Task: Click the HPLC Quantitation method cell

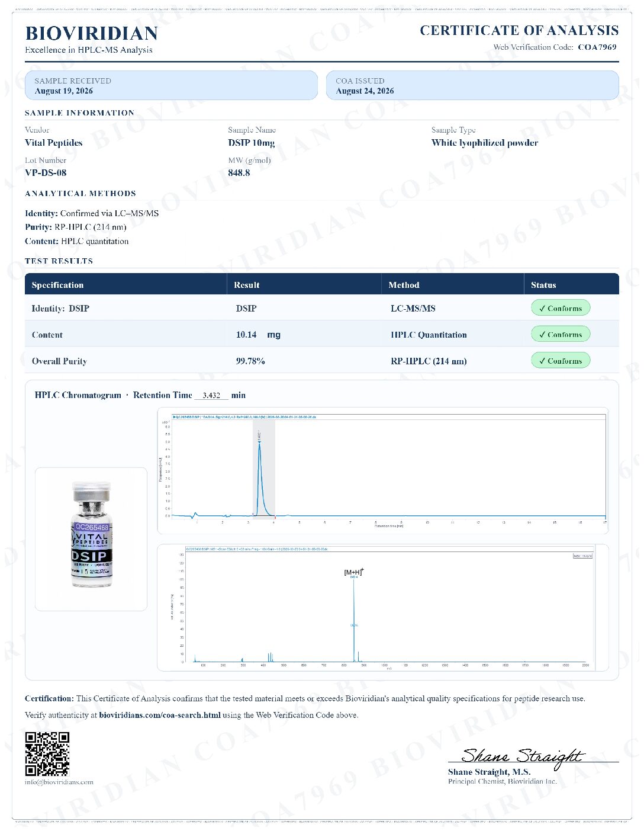Action: point(429,335)
